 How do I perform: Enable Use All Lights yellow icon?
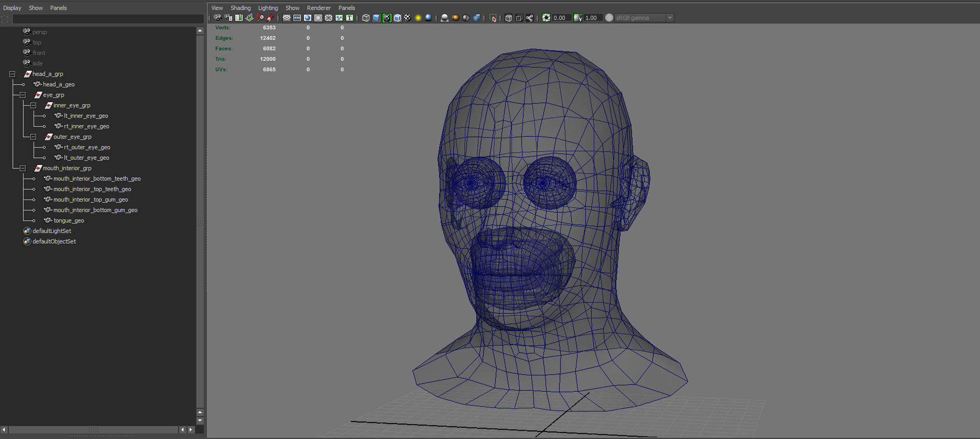(x=418, y=18)
